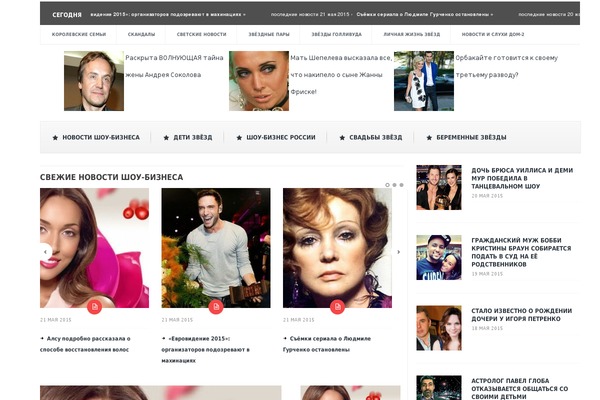Click star icon beside Беременные звёзды
600x400 pixels.
pos(429,137)
